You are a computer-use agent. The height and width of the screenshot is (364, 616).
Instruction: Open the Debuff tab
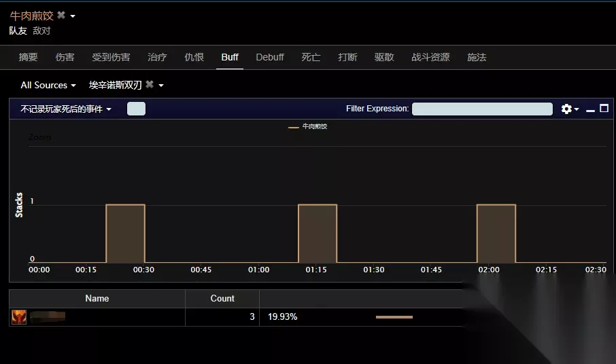(x=270, y=57)
